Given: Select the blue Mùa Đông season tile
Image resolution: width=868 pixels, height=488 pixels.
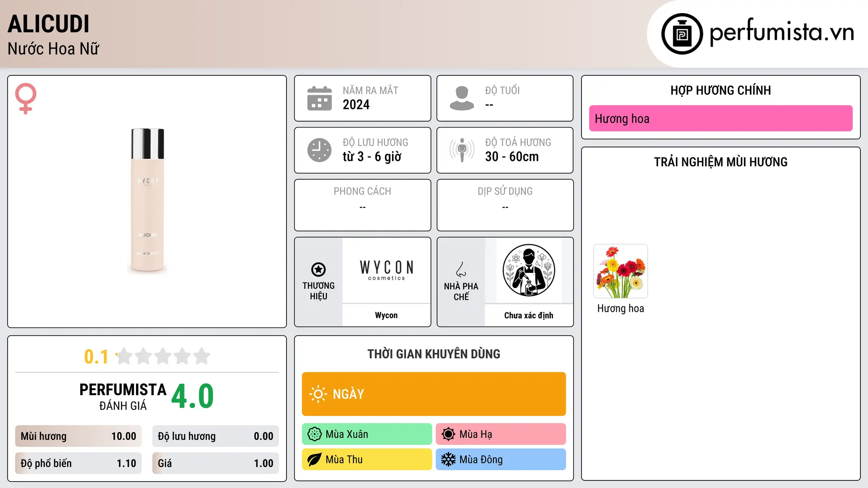Looking at the screenshot, I should click(x=501, y=460).
